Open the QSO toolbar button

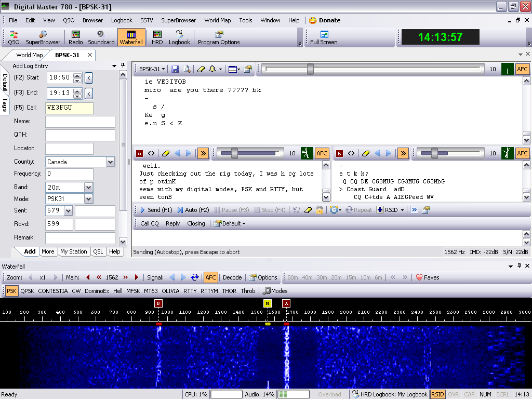coord(14,37)
